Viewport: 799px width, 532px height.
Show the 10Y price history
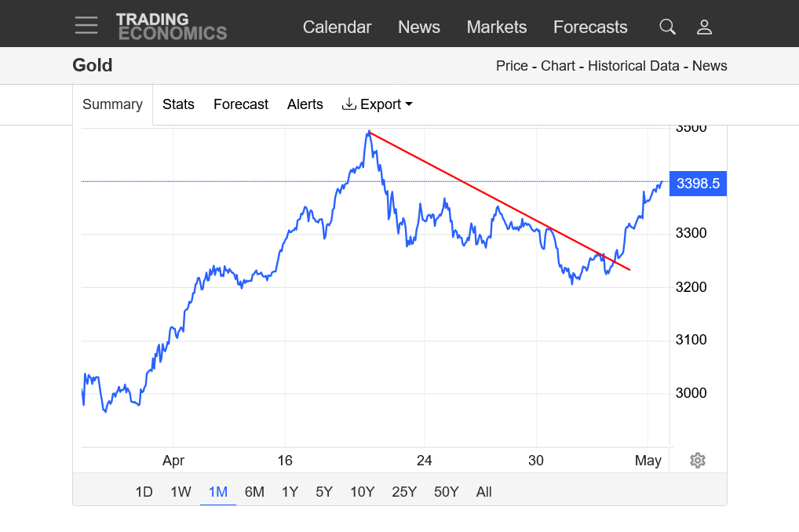[362, 492]
